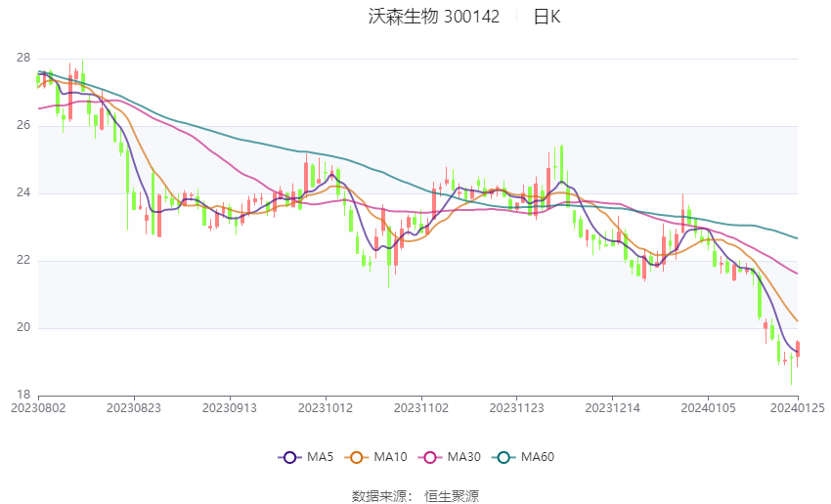Toggle the MA30 legend series
Image resolution: width=831 pixels, height=504 pixels.
pyautogui.click(x=450, y=457)
